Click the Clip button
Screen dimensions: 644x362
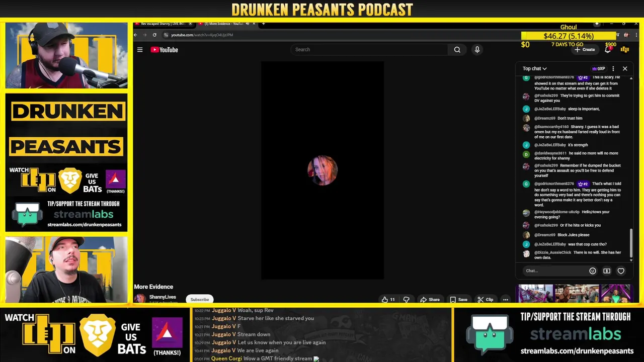point(485,300)
